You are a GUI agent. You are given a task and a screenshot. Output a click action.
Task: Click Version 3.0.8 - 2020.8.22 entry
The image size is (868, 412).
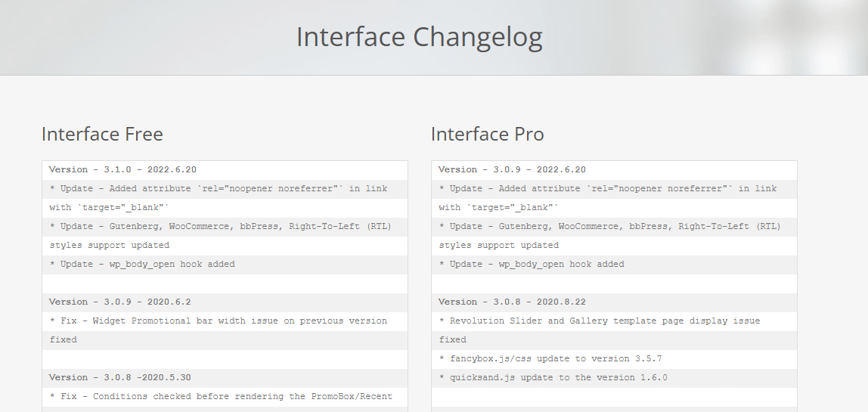(512, 302)
